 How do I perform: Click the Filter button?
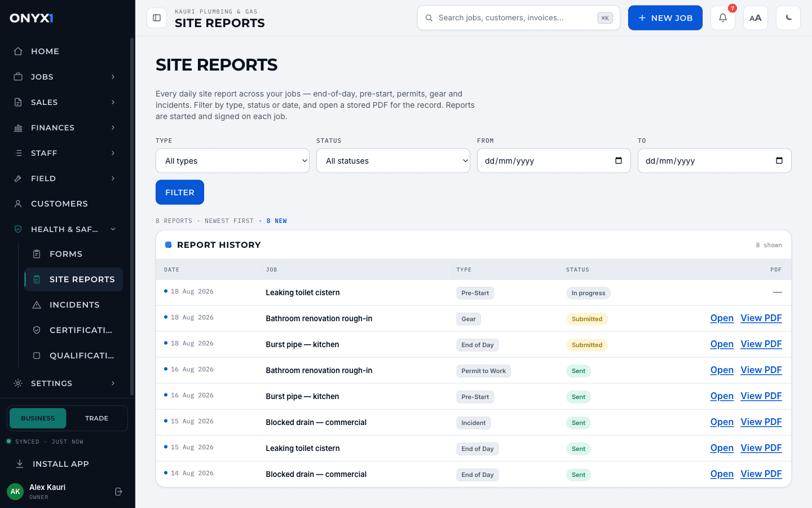tap(180, 192)
